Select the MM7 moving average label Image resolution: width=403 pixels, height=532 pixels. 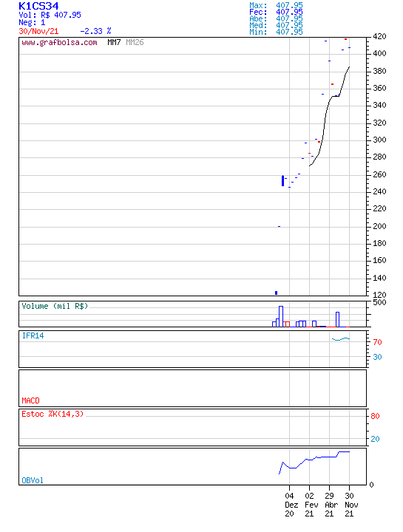point(114,42)
